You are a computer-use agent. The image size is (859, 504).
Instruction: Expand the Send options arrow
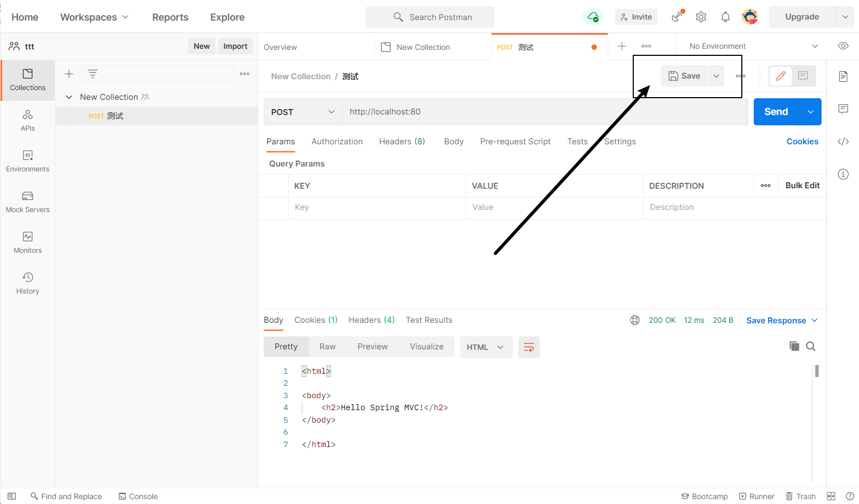coord(811,112)
